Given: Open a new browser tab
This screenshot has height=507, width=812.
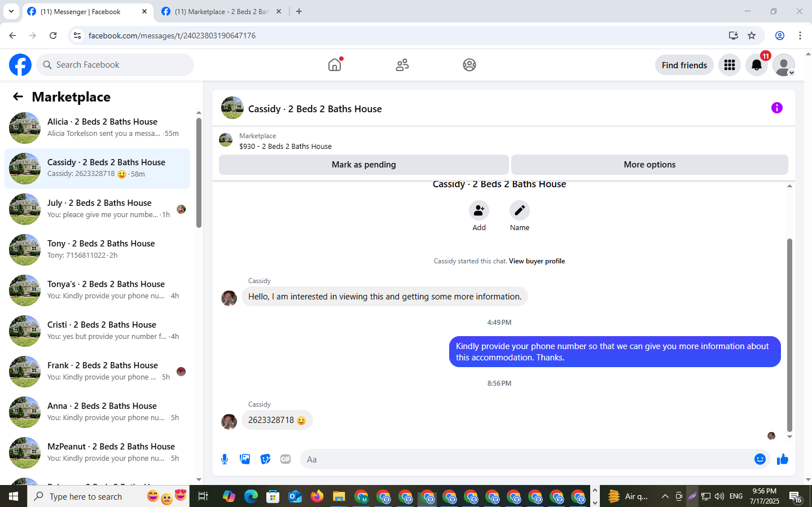Looking at the screenshot, I should pos(299,11).
